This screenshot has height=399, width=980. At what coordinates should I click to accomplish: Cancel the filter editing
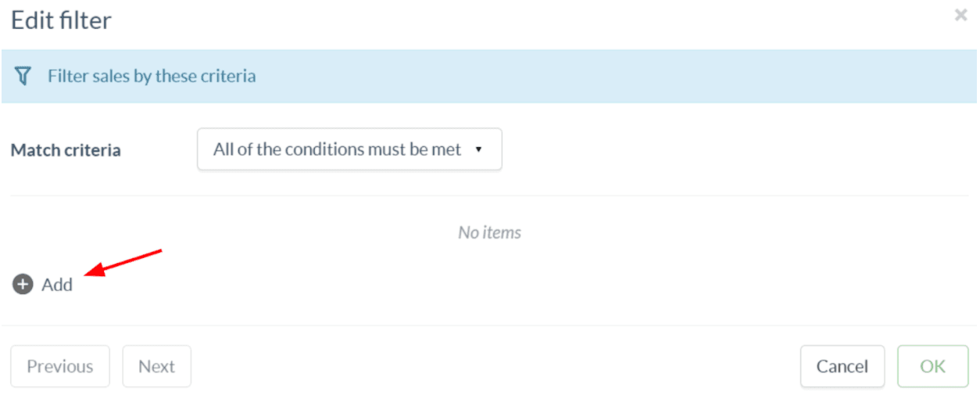pyautogui.click(x=842, y=366)
